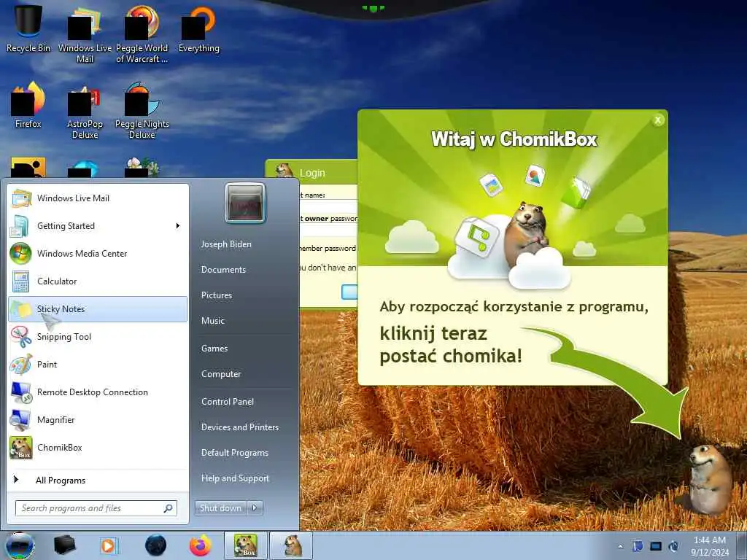Open Documents from Start menu
Screen dimensions: 747x560
pos(223,270)
